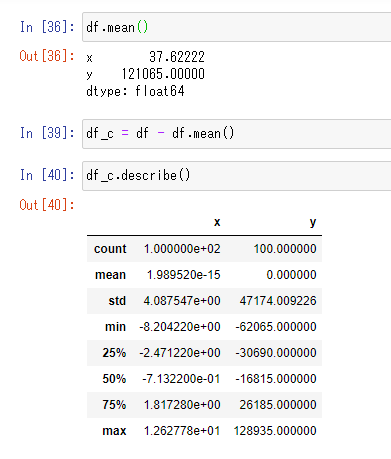The width and height of the screenshot is (391, 459).
Task: Select cell 26185.000000 in 75% row
Action: click(278, 405)
